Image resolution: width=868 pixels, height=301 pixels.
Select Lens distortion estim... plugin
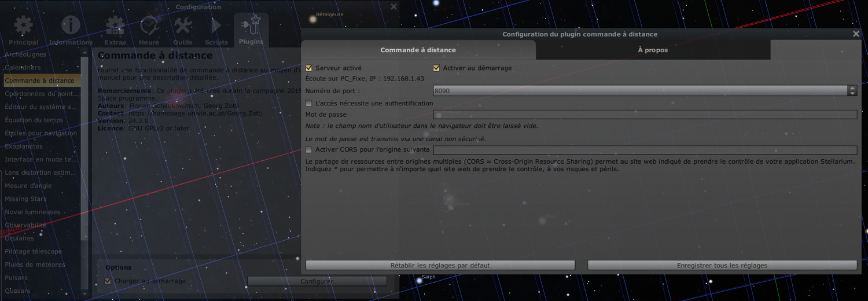42,172
